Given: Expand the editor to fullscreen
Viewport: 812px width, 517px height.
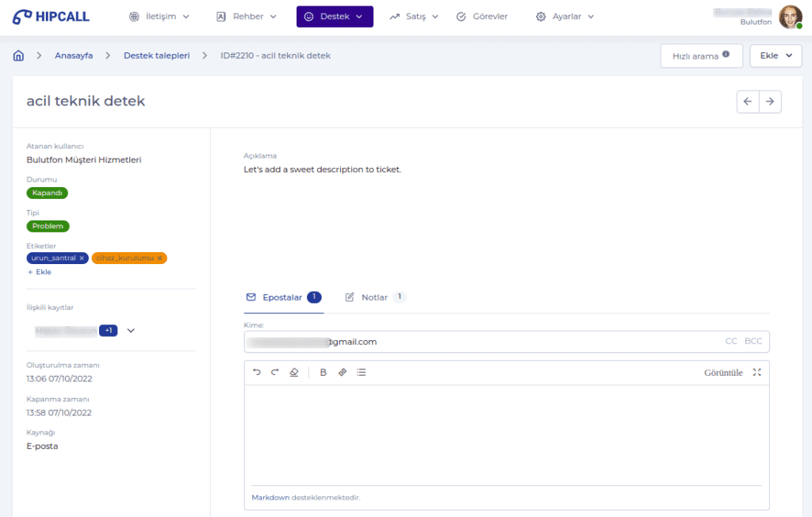Looking at the screenshot, I should [x=756, y=372].
